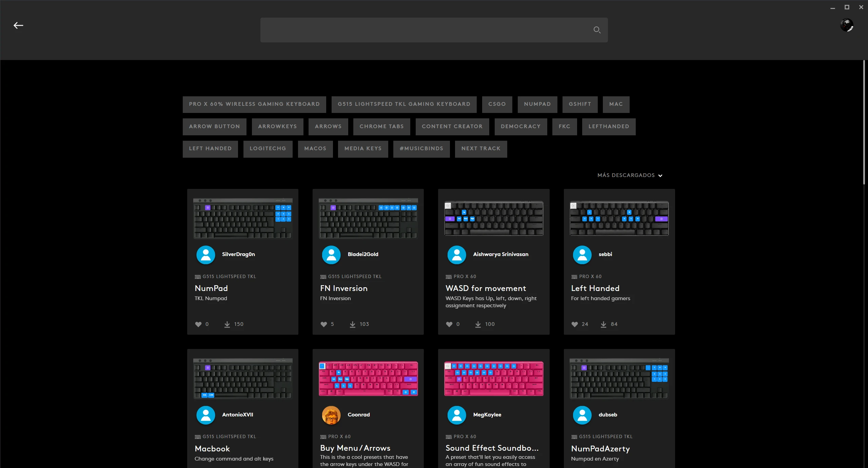Image resolution: width=868 pixels, height=468 pixels.
Task: Toggle the heart/like icon on Left Handed preset
Action: click(575, 324)
